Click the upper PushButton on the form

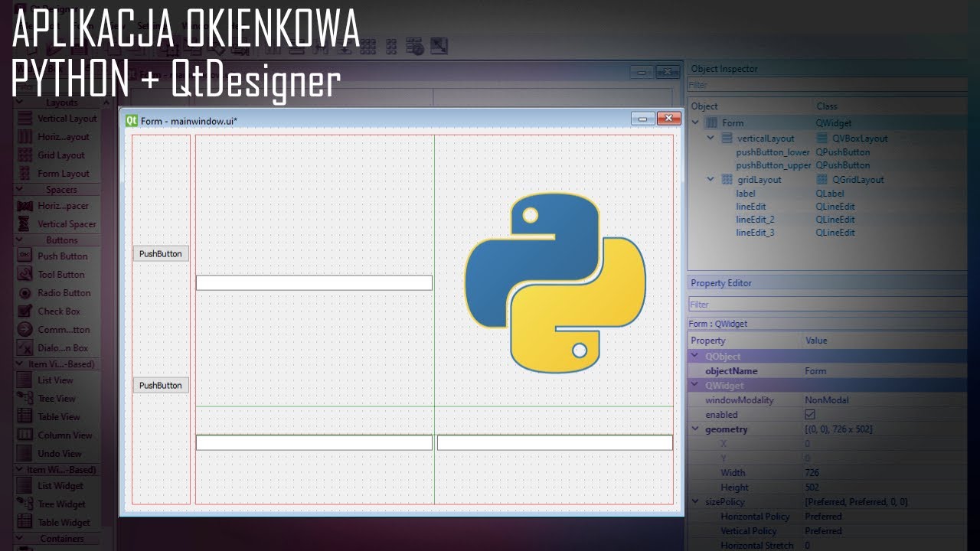click(161, 254)
